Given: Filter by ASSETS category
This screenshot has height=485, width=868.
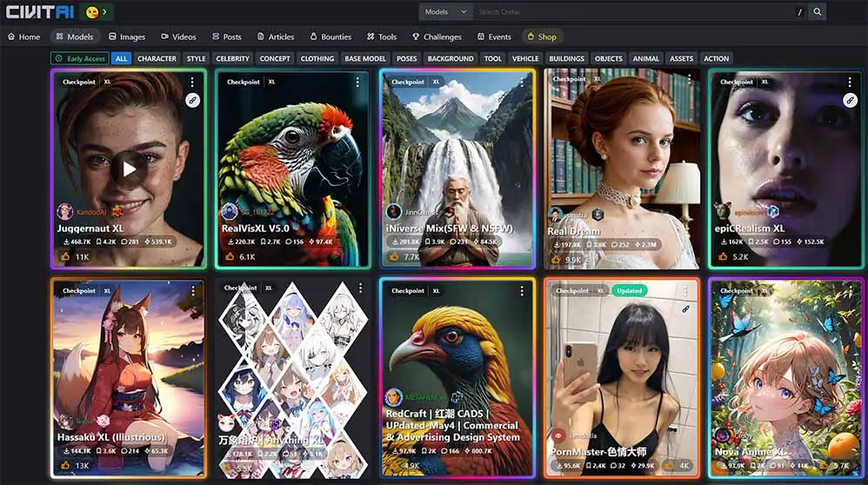Looking at the screenshot, I should click(682, 58).
